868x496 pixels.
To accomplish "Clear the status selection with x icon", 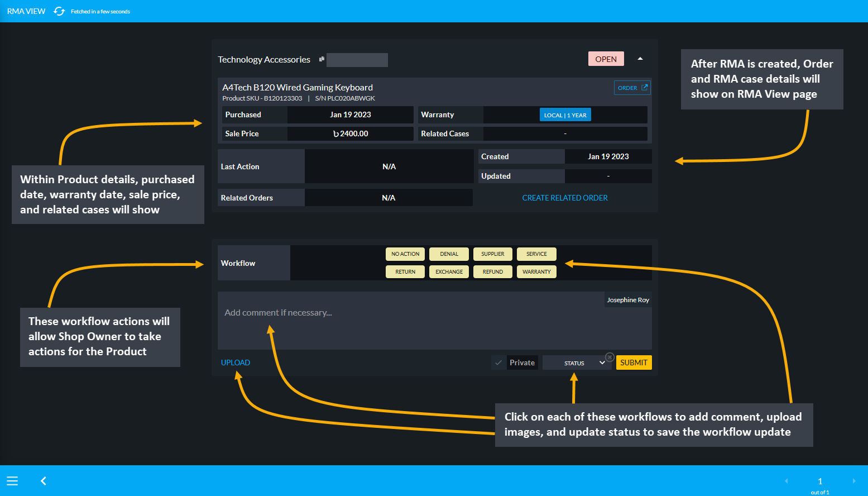I will pos(610,357).
